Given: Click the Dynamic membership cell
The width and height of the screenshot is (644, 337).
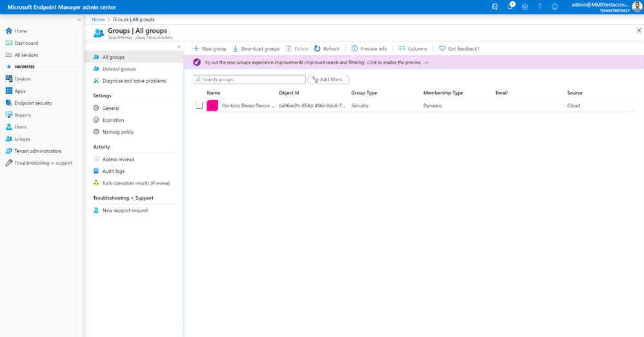Looking at the screenshot, I should coord(432,106).
